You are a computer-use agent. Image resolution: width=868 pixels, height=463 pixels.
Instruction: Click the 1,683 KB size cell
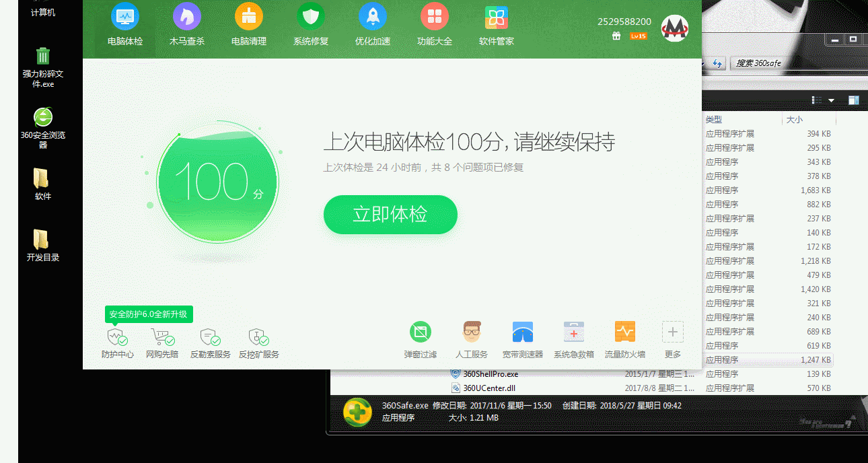pyautogui.click(x=816, y=190)
